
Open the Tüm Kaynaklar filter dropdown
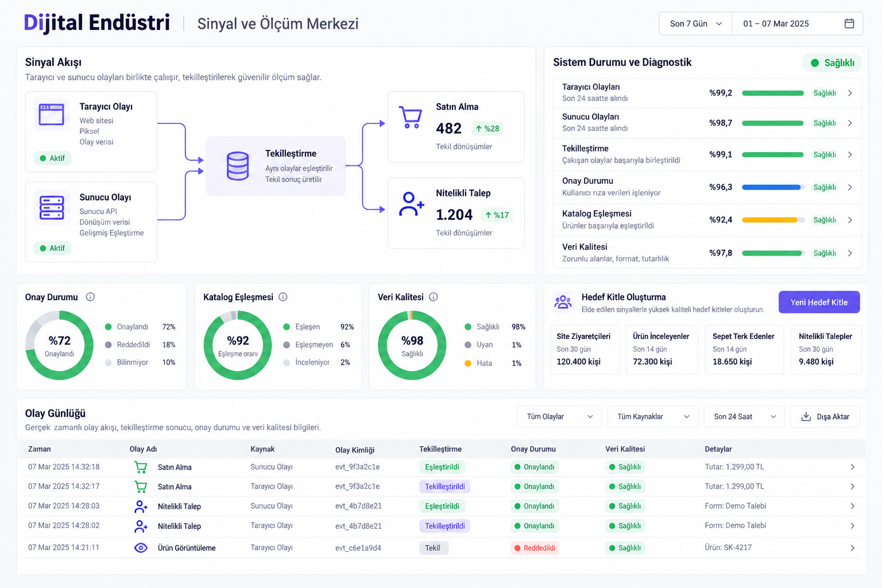[653, 416]
